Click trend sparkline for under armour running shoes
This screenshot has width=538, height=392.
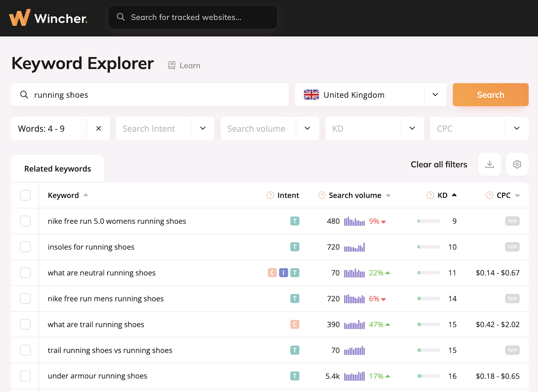click(354, 376)
